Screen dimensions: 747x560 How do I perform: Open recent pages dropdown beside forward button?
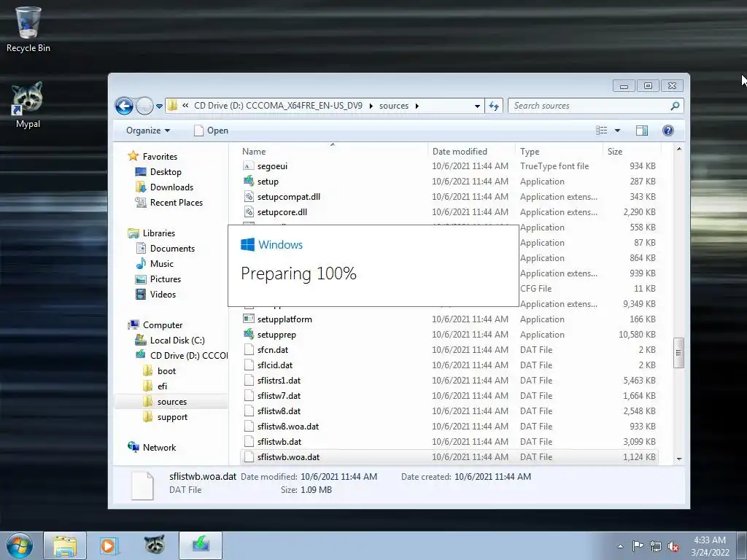(x=159, y=106)
